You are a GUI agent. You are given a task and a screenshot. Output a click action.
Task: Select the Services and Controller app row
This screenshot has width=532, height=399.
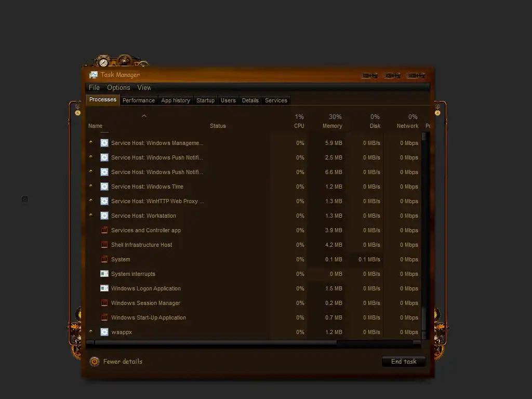click(254, 230)
